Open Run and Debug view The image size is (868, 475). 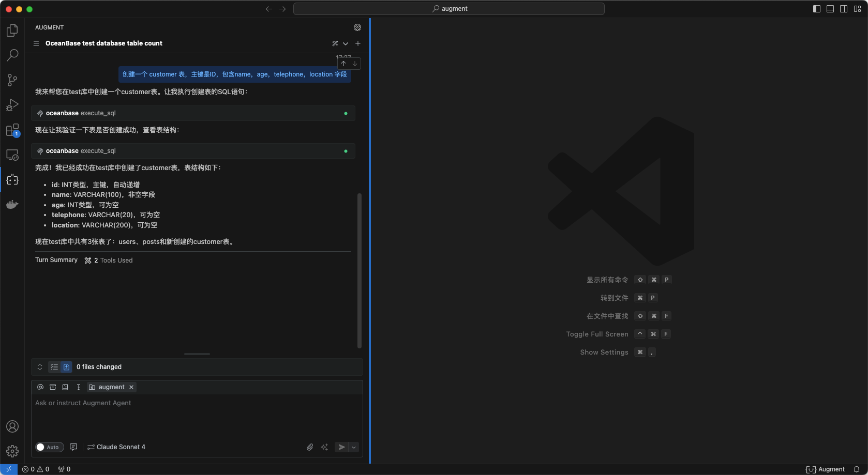pos(12,105)
